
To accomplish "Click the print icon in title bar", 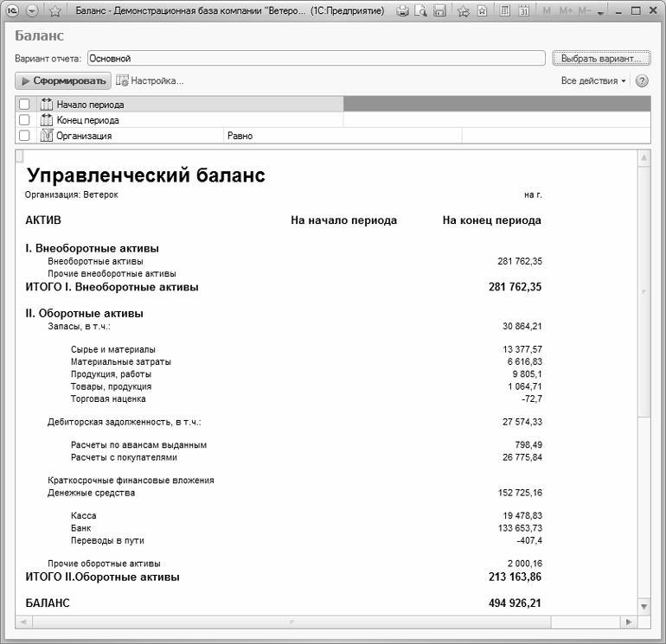I will pyautogui.click(x=402, y=11).
